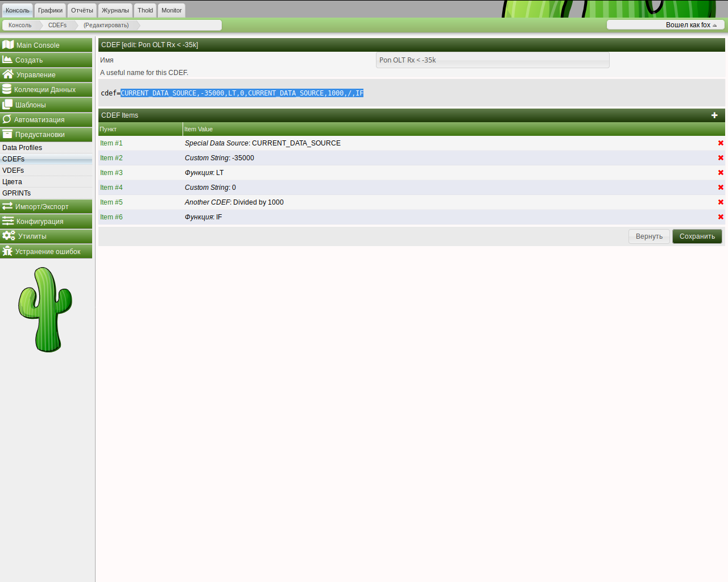Edit the Item #1 link
Viewport: 728px width, 582px height.
(111, 143)
